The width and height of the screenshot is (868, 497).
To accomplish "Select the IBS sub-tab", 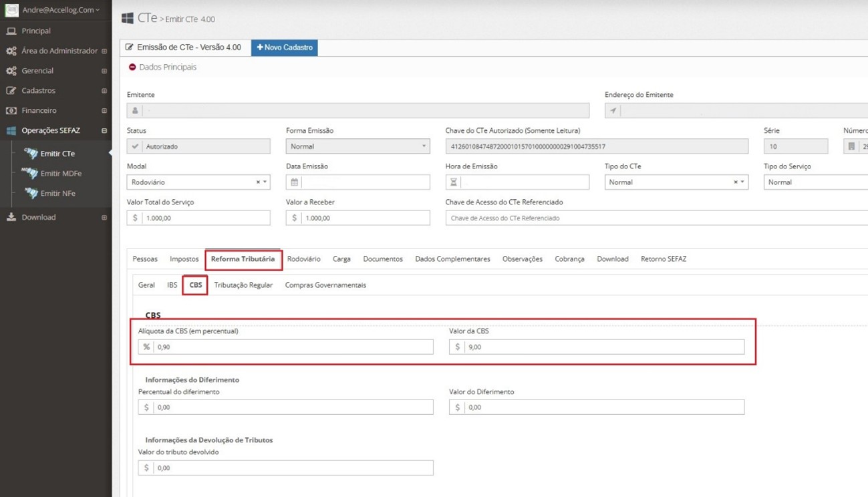I will point(172,285).
